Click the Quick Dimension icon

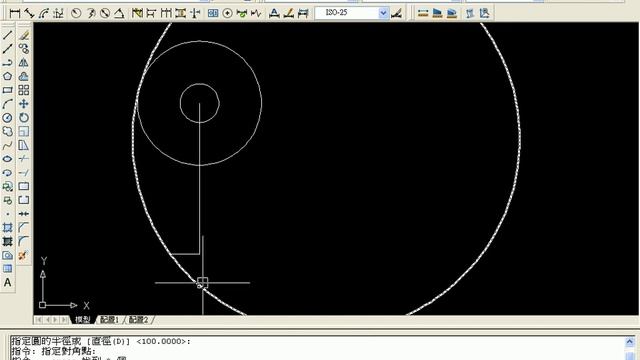point(137,13)
